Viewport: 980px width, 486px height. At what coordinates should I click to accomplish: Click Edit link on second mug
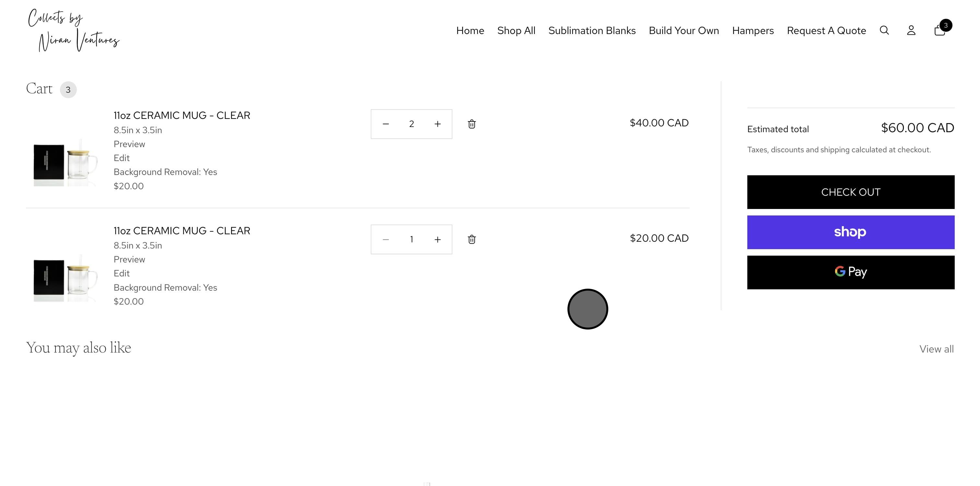coord(122,273)
